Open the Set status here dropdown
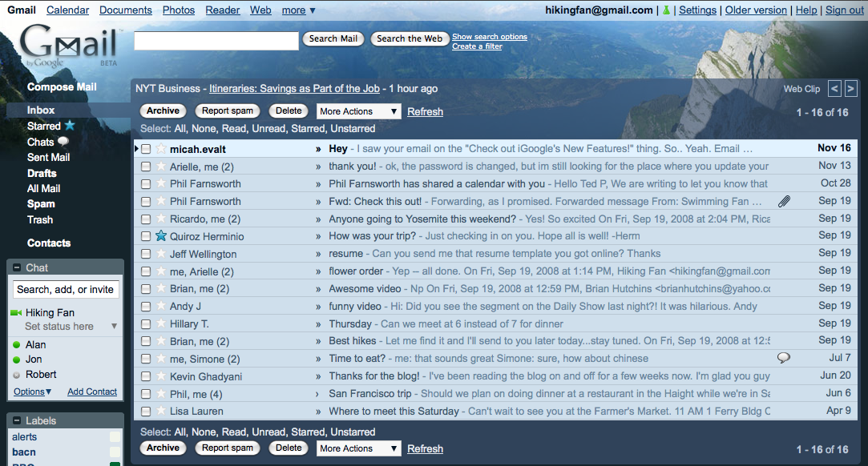 114,326
